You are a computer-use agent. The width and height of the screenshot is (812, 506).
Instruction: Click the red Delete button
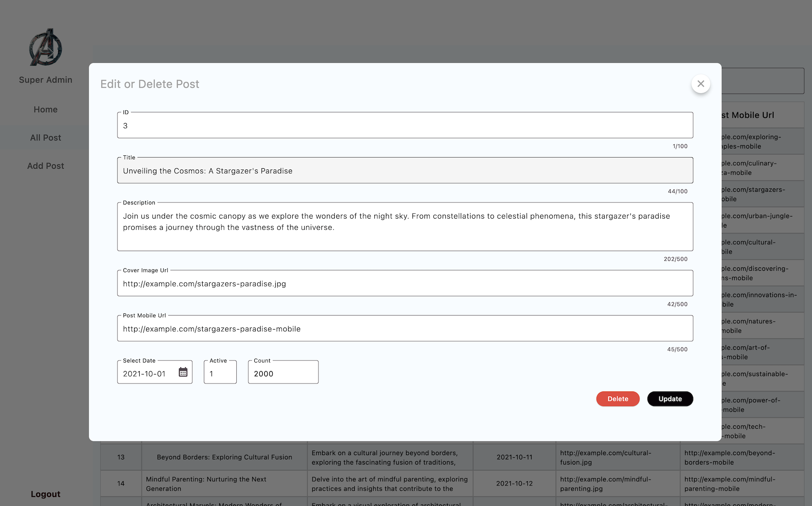pyautogui.click(x=618, y=399)
